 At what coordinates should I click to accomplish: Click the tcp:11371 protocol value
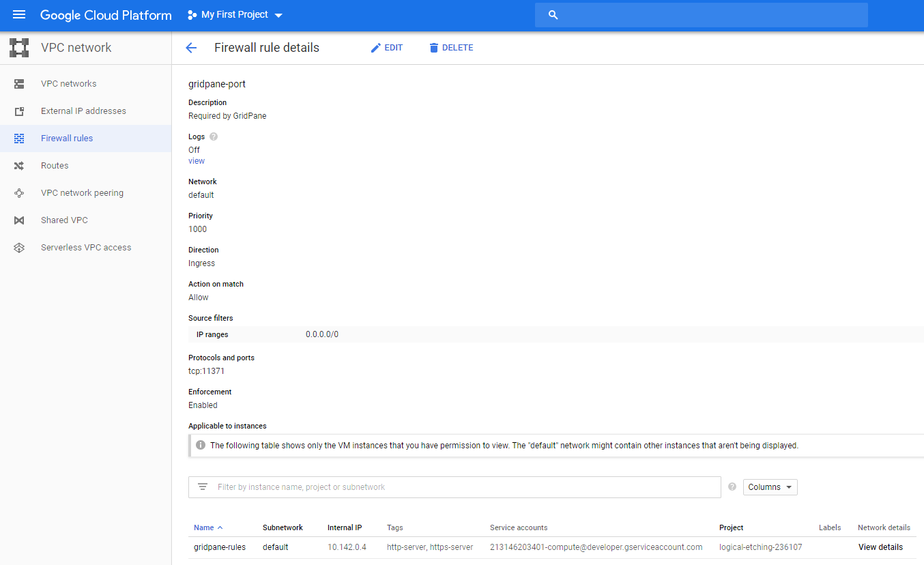pos(206,371)
